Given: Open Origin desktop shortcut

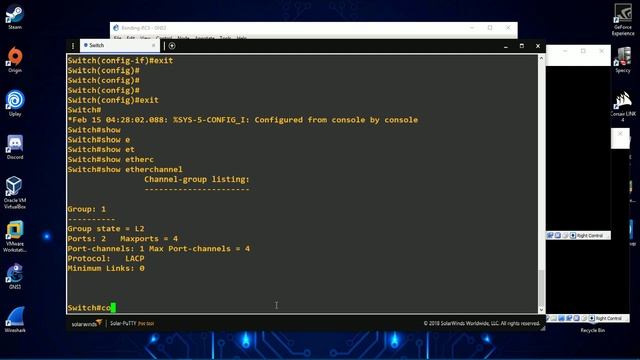Looking at the screenshot, I should [15, 60].
